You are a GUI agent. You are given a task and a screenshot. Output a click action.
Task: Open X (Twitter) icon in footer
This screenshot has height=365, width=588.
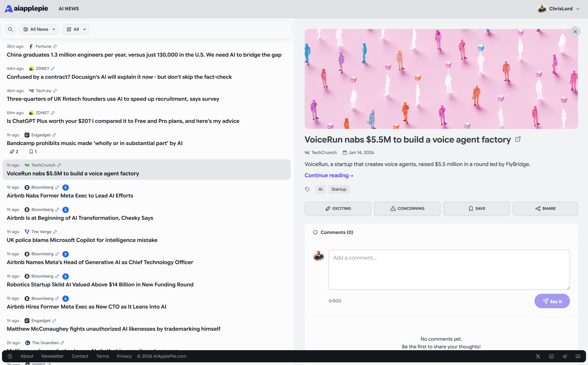coord(538,356)
